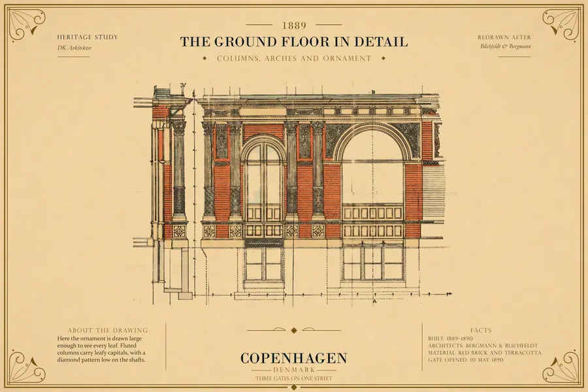The image size is (588, 392).
Task: Click the "BUILT: 1889–1890" fact line
Action: (450, 338)
